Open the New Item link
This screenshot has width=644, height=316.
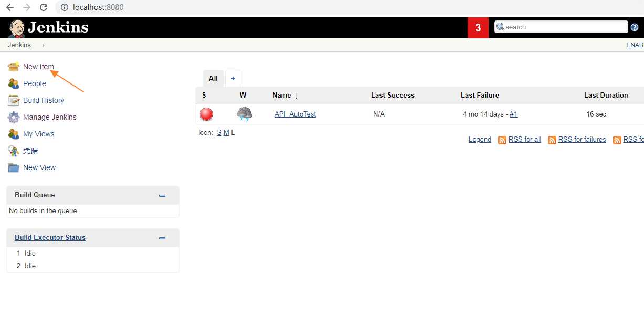point(38,67)
